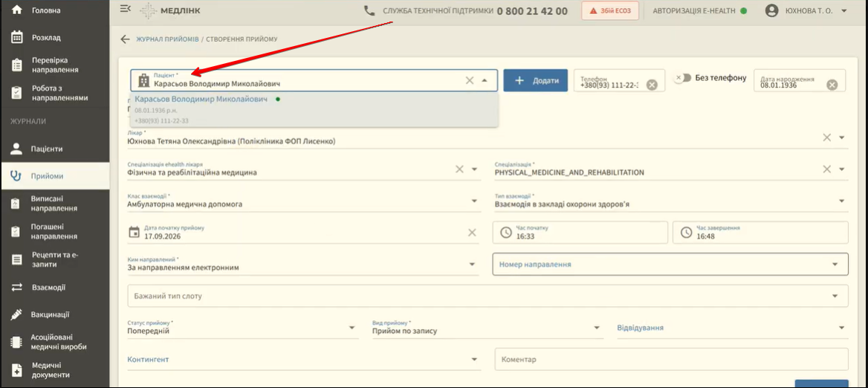Open Рецепти та е-запити section
868x388 pixels.
coord(55,259)
